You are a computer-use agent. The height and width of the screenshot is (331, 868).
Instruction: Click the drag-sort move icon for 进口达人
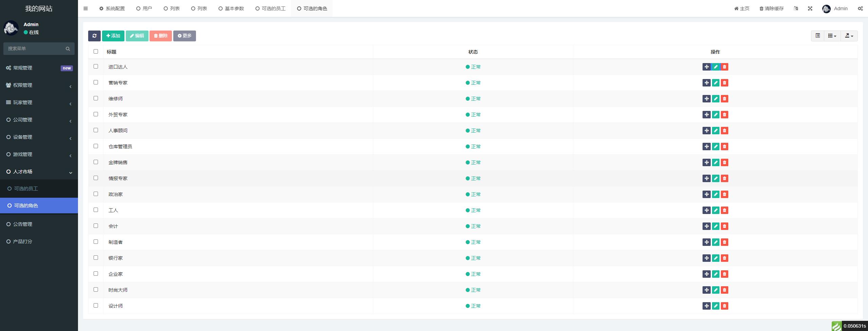click(x=706, y=67)
